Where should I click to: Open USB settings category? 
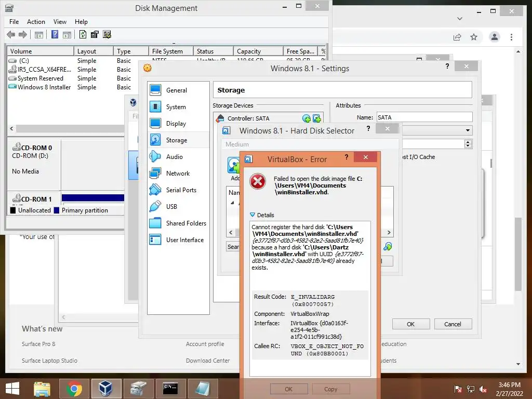click(x=171, y=207)
